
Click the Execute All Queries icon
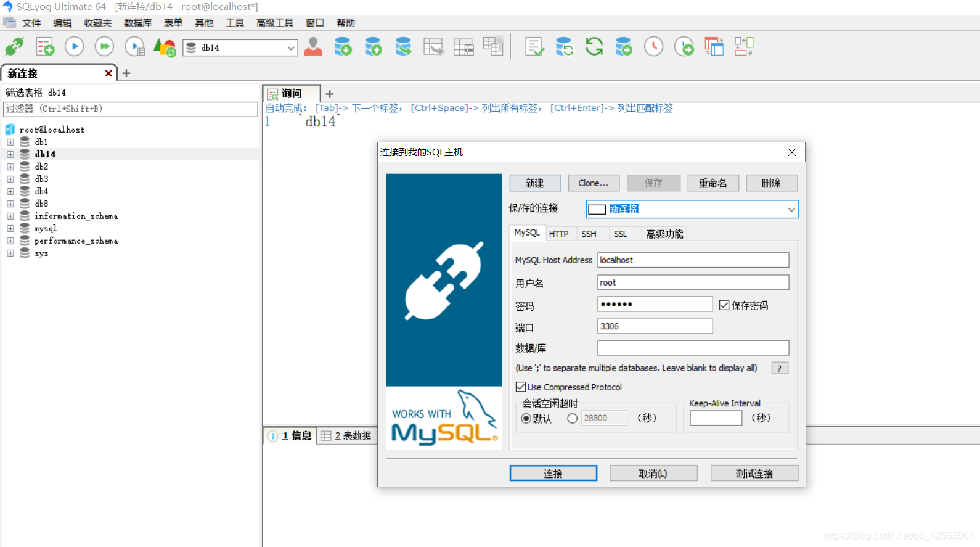click(x=104, y=47)
